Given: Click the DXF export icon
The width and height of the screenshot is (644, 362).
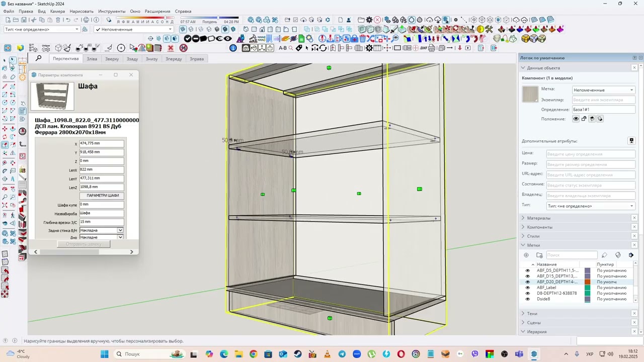Looking at the screenshot, I should (x=424, y=48).
